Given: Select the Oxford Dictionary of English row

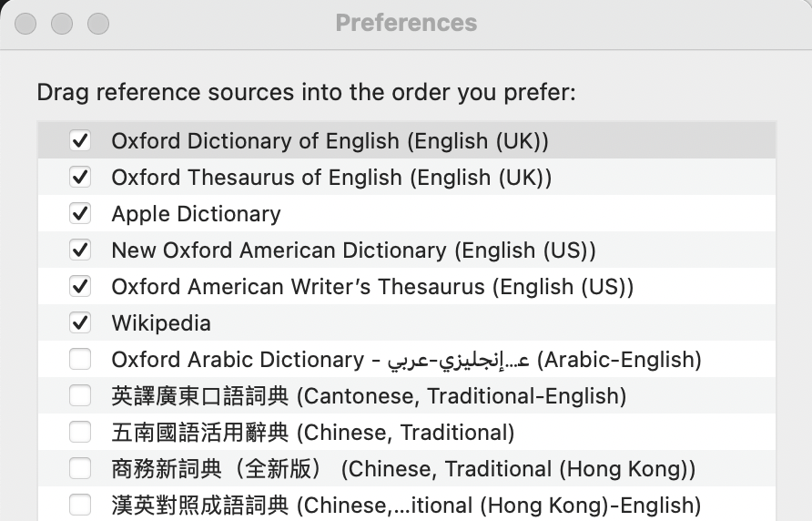Looking at the screenshot, I should pos(330,141).
